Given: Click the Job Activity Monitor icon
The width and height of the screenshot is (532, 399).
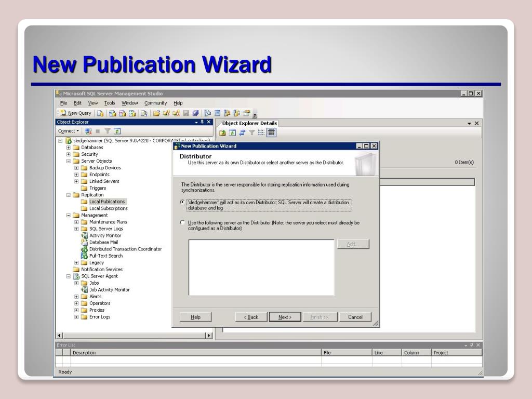Looking at the screenshot, I should [85, 290].
